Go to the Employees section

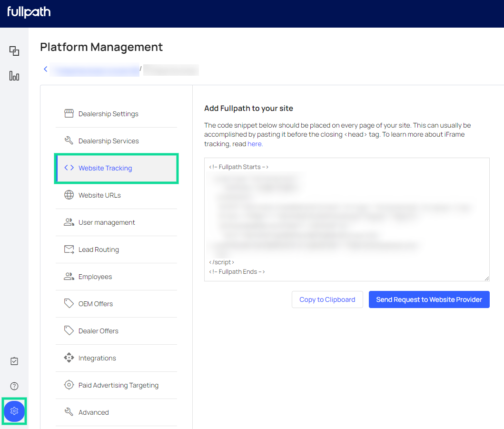95,277
